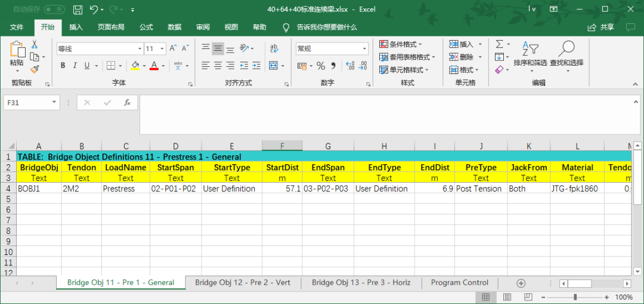This screenshot has width=644, height=304.
Task: Select the Format Painter brush
Action: [x=35, y=69]
